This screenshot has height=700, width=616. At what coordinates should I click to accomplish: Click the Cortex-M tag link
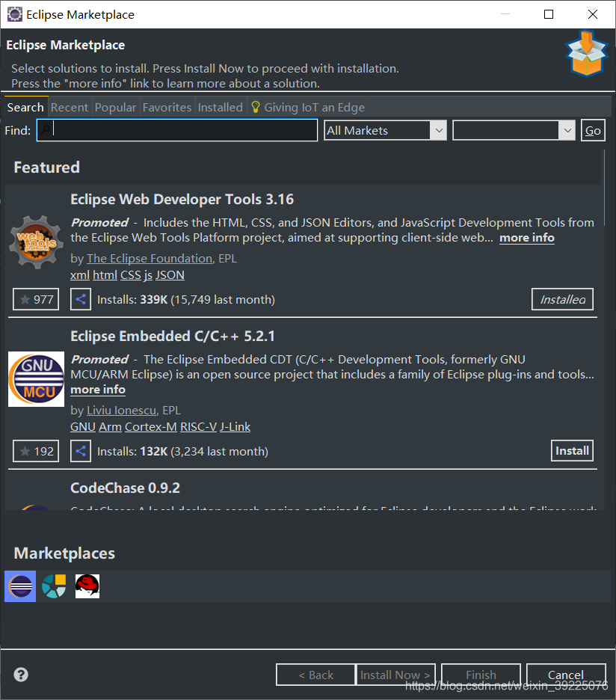pos(151,427)
